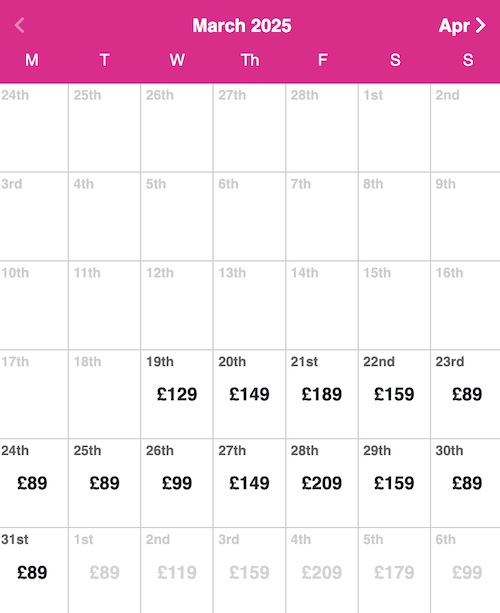Choose greyed April 5th at £179
This screenshot has height=613, width=500.
click(394, 570)
